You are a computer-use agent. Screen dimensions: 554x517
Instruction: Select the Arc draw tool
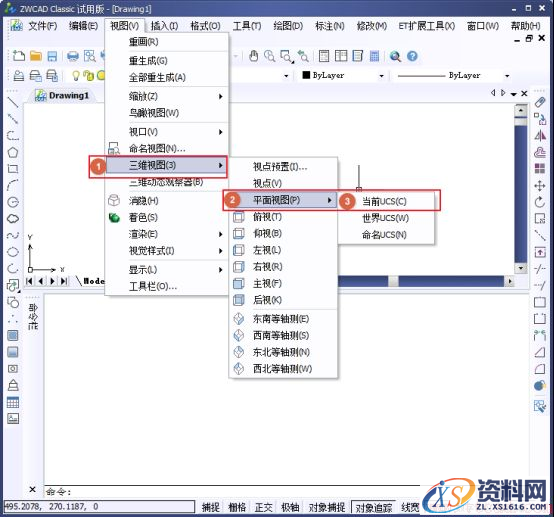(x=13, y=186)
